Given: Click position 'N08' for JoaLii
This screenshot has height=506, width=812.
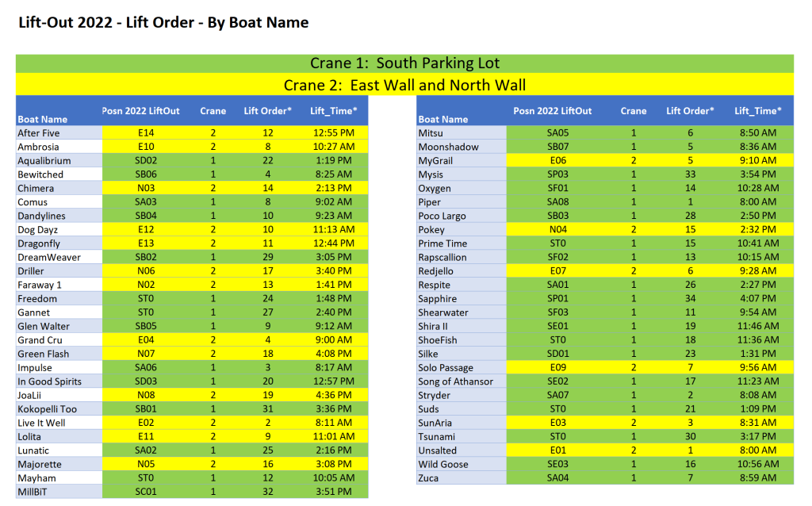Looking at the screenshot, I should coord(146,396).
